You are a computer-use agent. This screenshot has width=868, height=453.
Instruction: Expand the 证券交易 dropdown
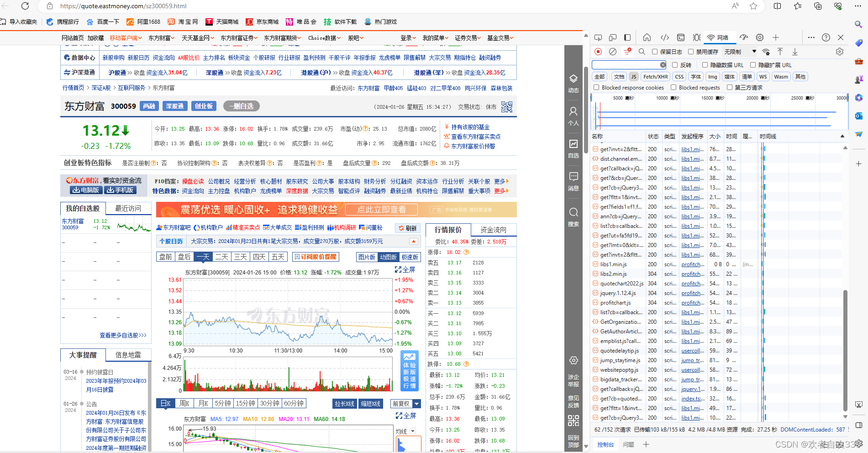[468, 38]
